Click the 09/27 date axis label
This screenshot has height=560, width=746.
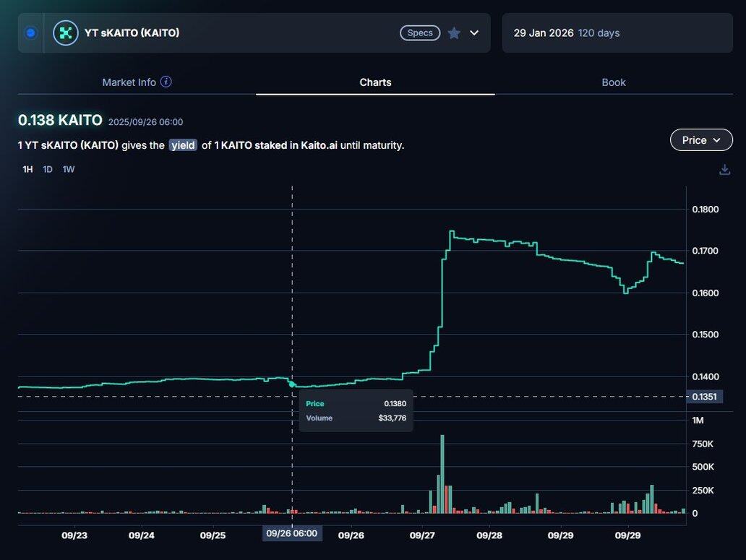coord(422,535)
